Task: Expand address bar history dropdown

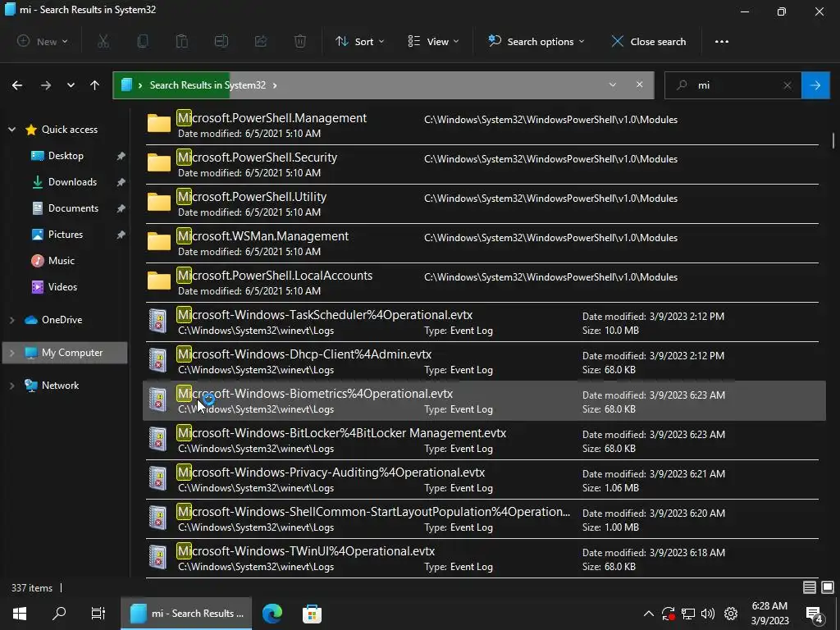Action: [612, 84]
